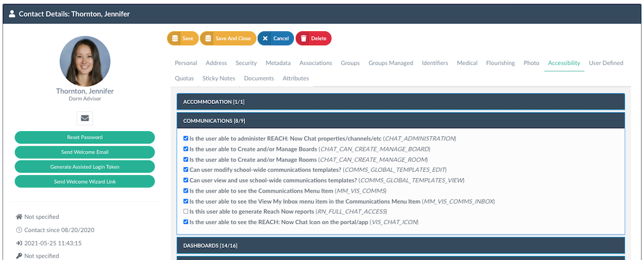The image size is (644, 260).
Task: Click the clock icon beside Contact since
Action: pyautogui.click(x=19, y=230)
